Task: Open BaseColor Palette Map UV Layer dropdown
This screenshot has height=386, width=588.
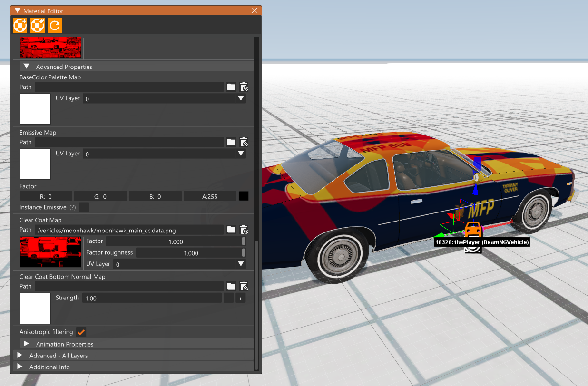Action: pyautogui.click(x=164, y=99)
